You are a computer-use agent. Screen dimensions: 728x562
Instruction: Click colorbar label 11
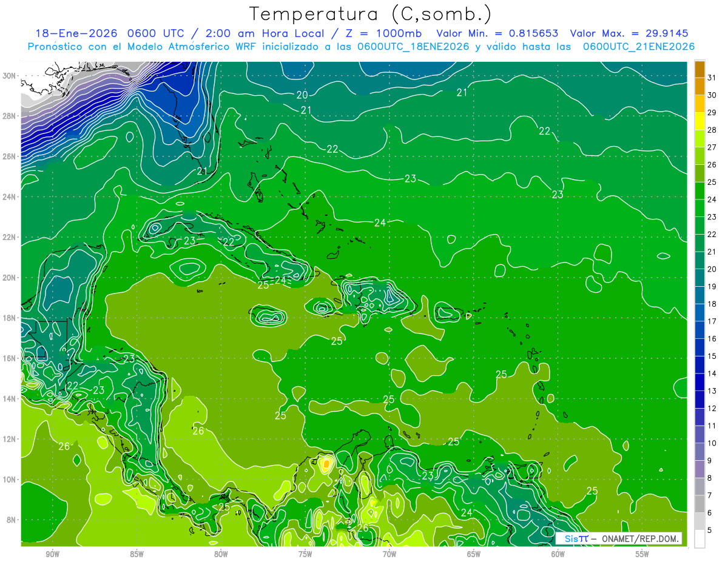(x=712, y=426)
